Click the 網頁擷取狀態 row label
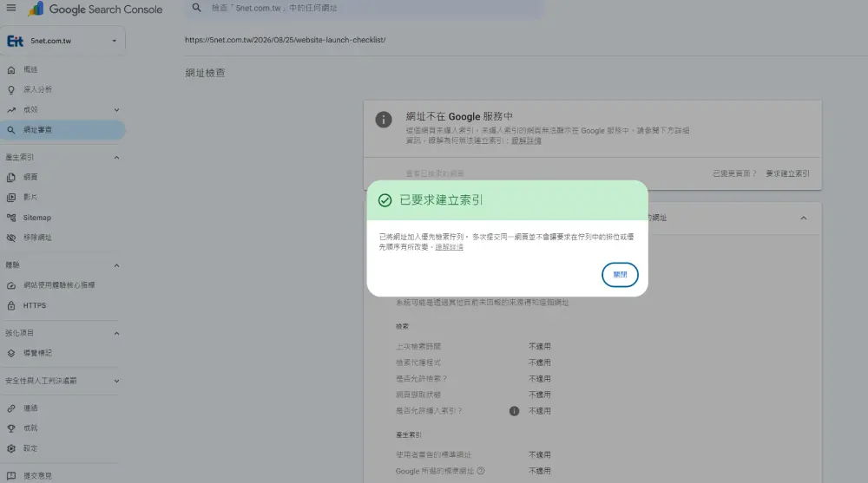Viewport: 868px width, 483px height. [418, 395]
